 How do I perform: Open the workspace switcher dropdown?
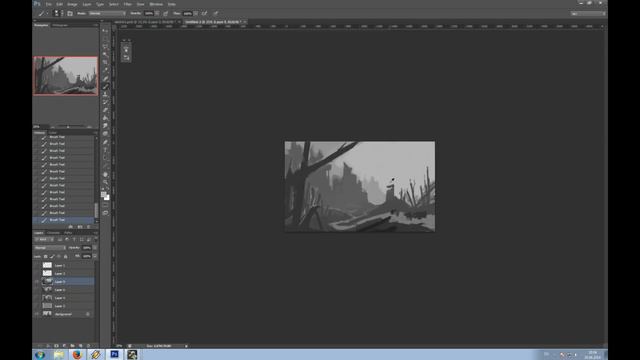coord(588,13)
